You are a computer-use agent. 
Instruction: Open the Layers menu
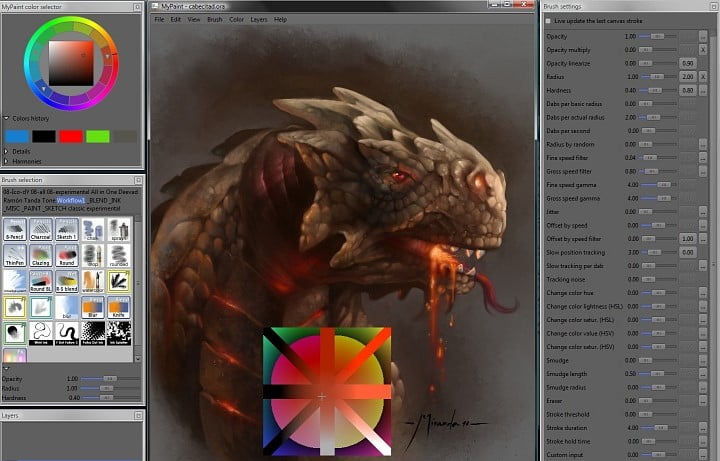point(259,20)
